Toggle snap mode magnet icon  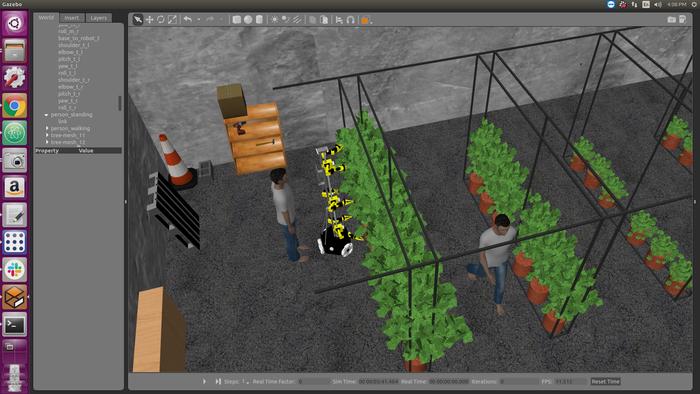351,20
